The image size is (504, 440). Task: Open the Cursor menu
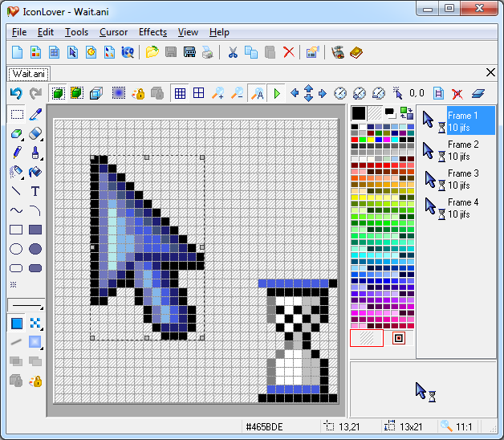pos(113,32)
